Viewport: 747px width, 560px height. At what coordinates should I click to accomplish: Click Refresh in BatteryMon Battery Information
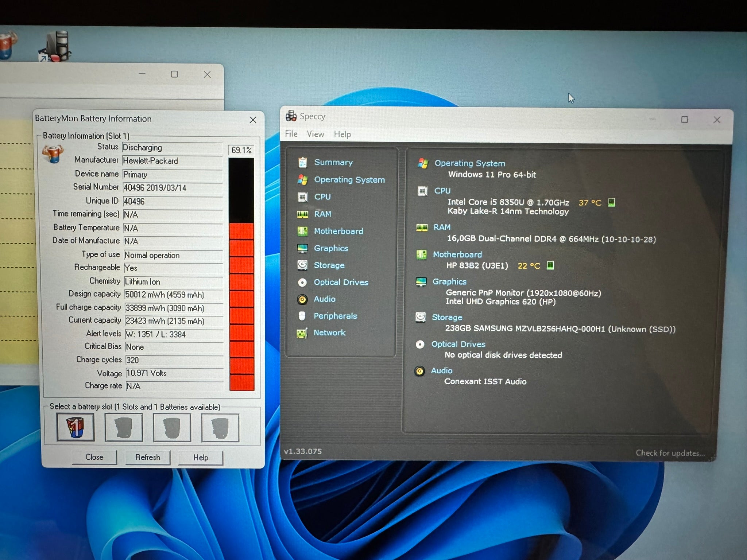click(x=148, y=457)
